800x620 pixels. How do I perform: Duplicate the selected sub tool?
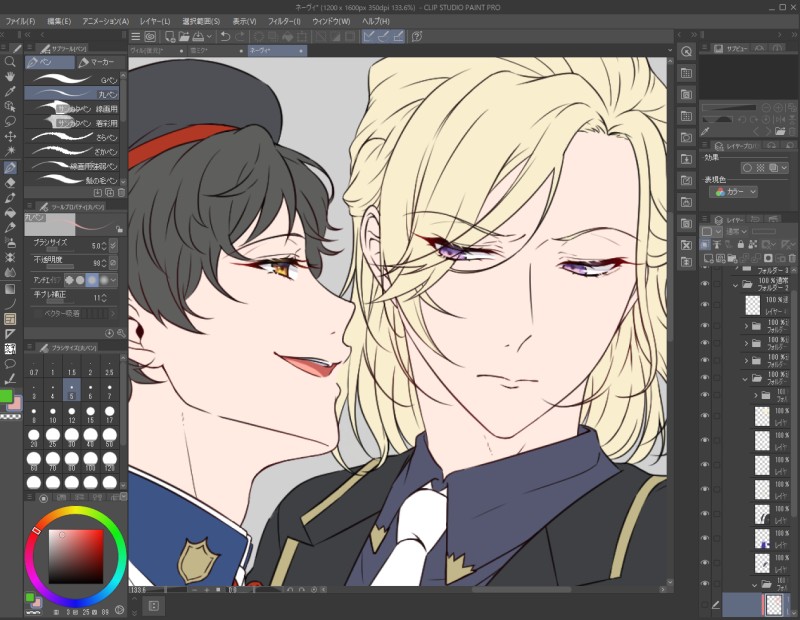tap(109, 192)
